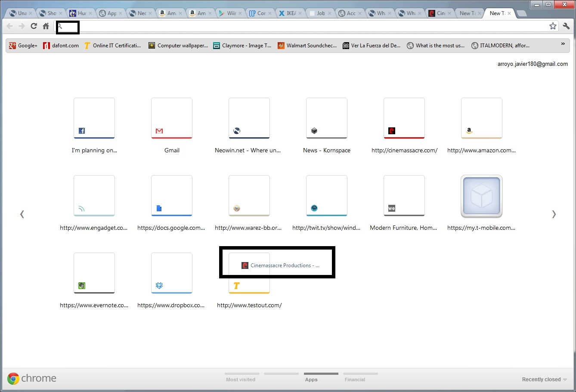Open "What is the most us..." bookmark
Image resolution: width=576 pixels, height=392 pixels.
point(436,46)
